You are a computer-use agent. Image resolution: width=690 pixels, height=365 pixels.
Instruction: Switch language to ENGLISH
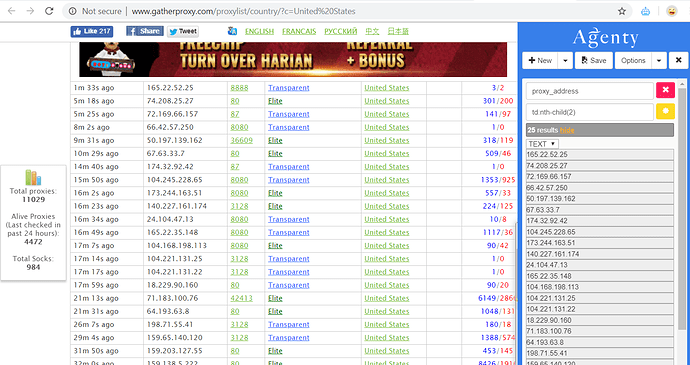(x=259, y=31)
